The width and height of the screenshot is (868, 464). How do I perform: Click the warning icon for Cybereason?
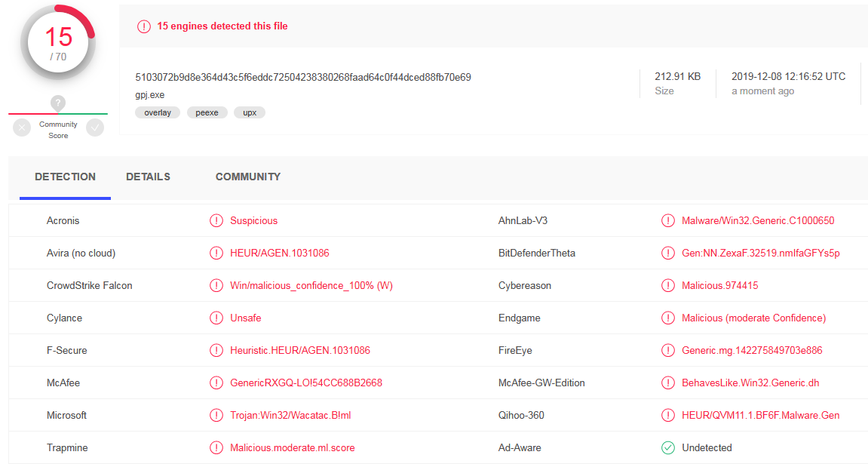click(x=668, y=286)
